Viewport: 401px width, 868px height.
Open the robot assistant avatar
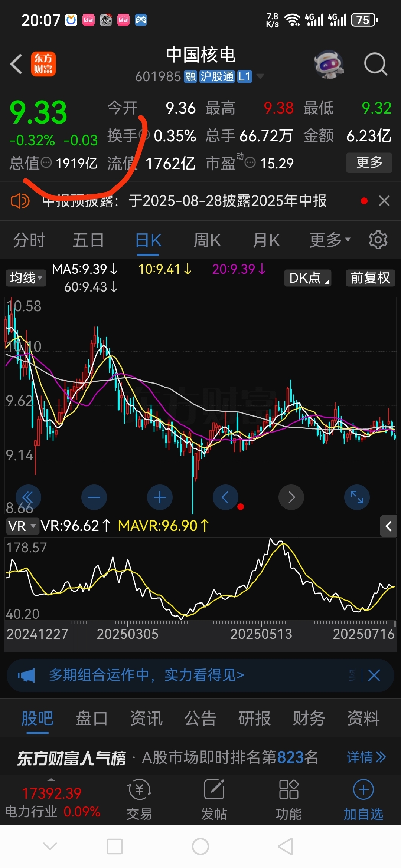tap(329, 64)
